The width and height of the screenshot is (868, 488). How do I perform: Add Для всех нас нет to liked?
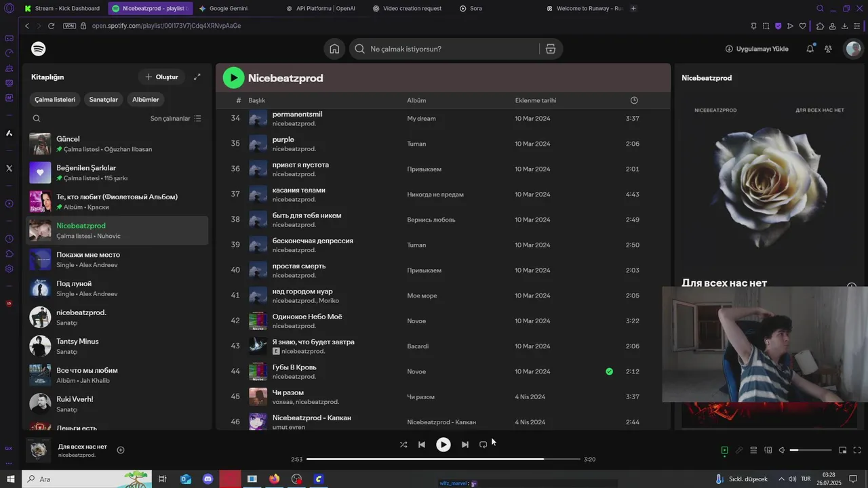pos(121,450)
